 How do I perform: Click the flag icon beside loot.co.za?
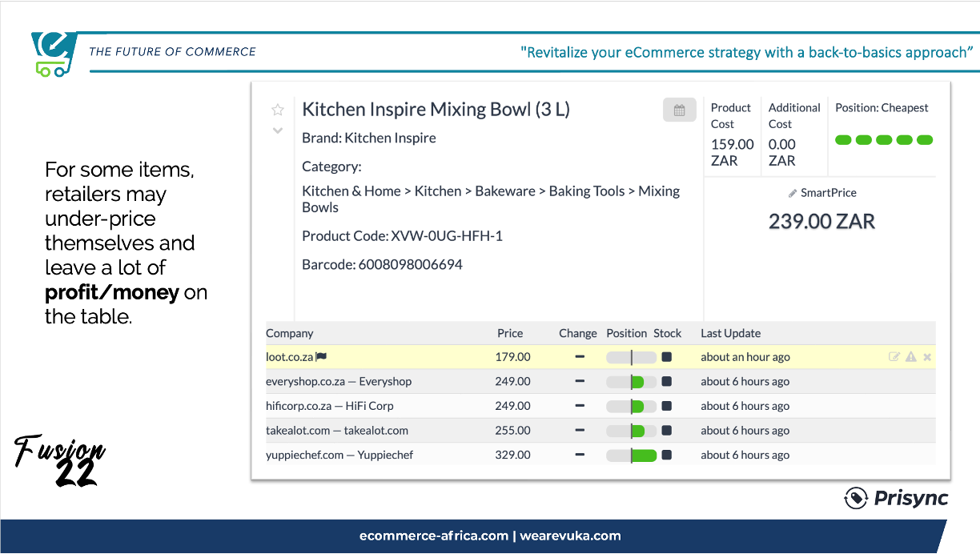(x=321, y=357)
